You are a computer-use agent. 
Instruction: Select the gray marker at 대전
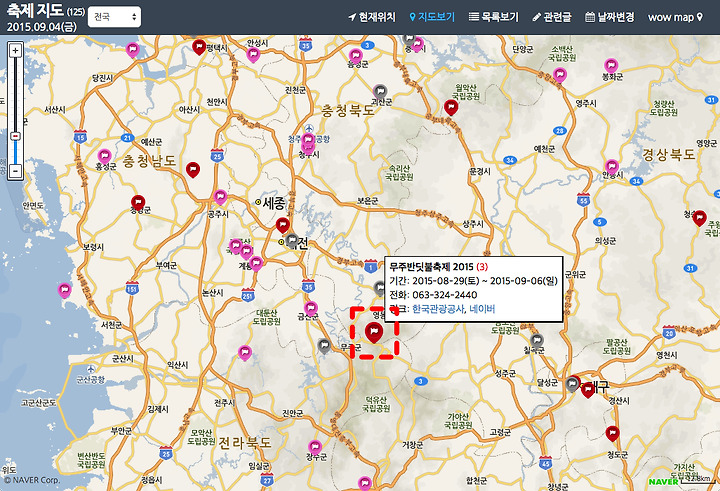(292, 241)
